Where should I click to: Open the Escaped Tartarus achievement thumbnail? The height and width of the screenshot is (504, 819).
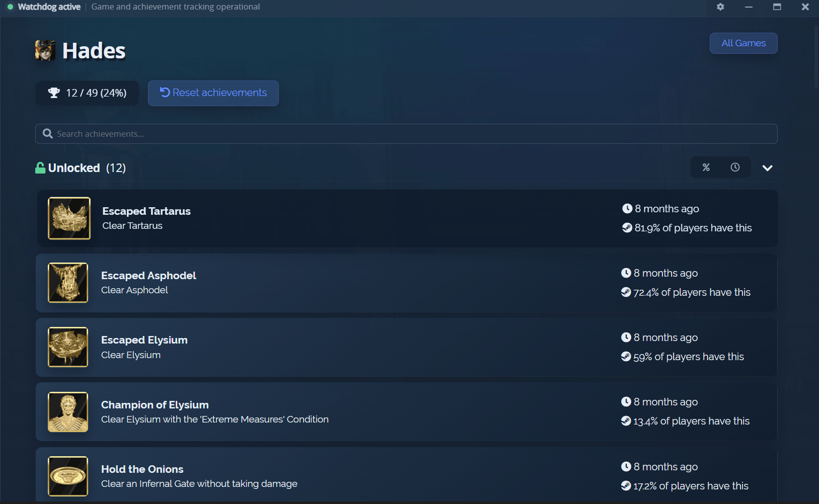pos(69,218)
